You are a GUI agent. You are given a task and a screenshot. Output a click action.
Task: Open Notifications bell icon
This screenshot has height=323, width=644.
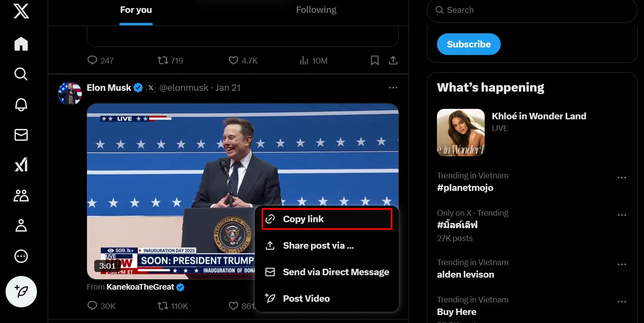click(x=21, y=104)
